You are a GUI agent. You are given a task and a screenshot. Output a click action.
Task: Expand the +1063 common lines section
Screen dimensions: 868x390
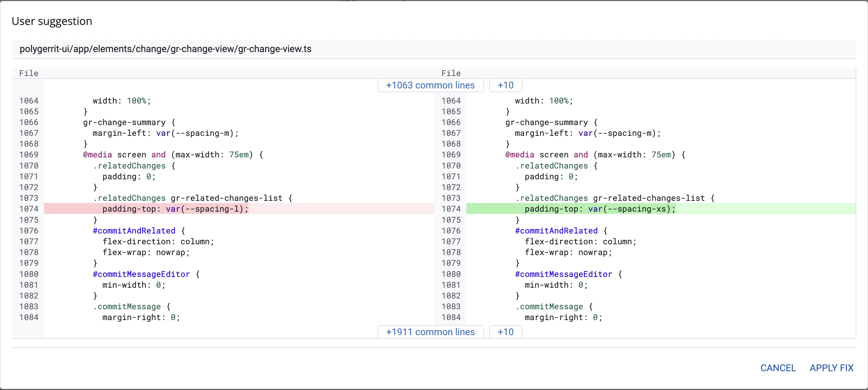pos(430,85)
